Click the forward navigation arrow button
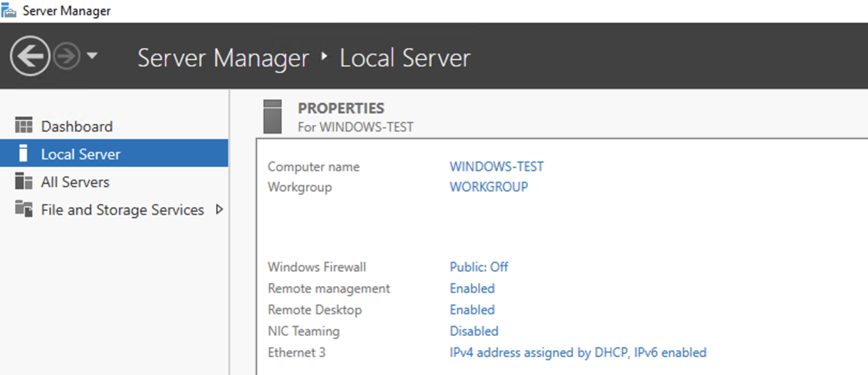 pos(66,57)
